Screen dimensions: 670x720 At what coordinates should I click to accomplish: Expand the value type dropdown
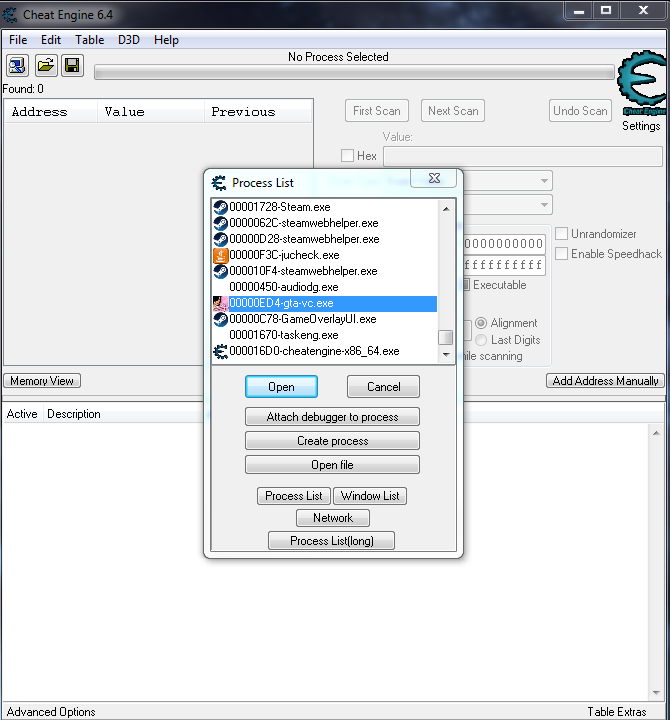tap(544, 204)
